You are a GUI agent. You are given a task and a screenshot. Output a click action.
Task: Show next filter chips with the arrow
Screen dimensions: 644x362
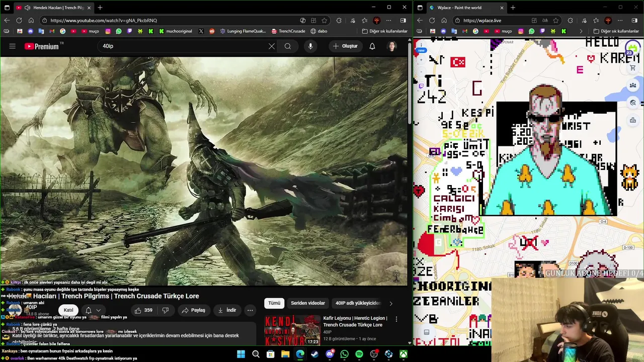[x=391, y=303]
